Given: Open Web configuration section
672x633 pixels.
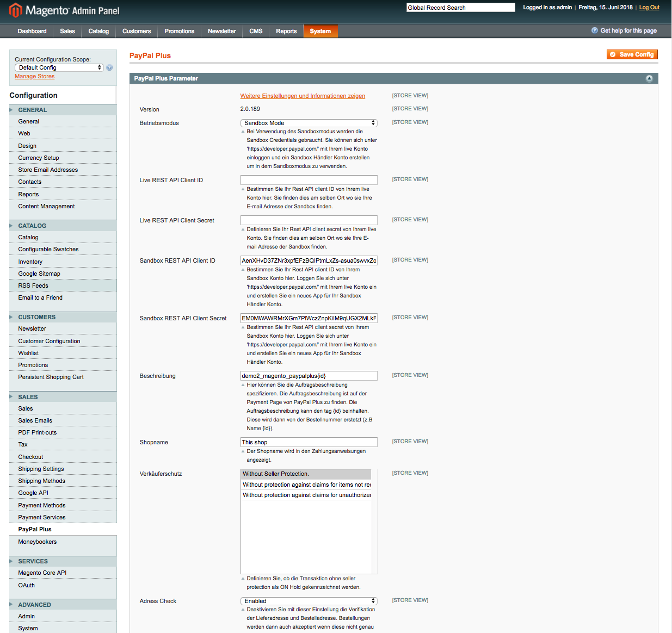Looking at the screenshot, I should coord(63,134).
